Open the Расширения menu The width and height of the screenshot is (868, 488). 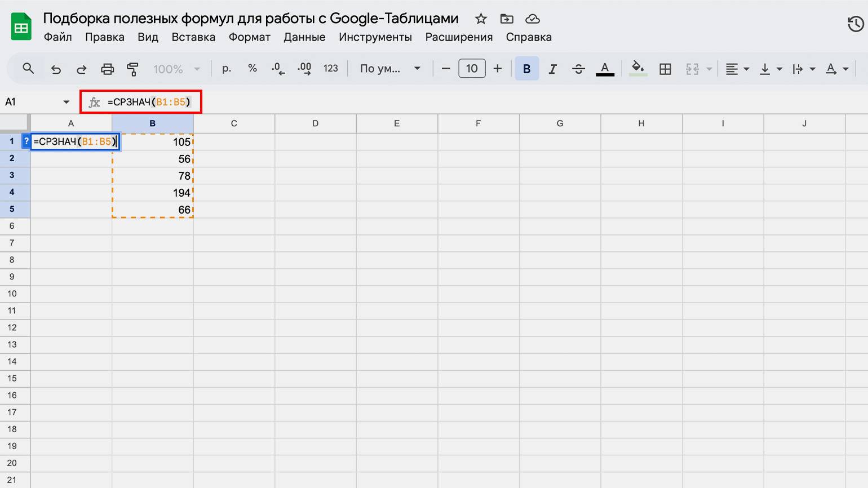(x=459, y=37)
